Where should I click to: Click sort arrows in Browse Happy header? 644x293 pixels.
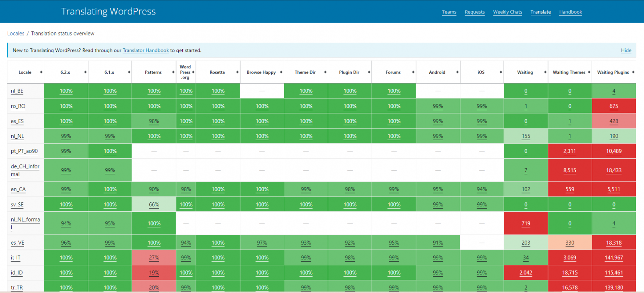tap(281, 72)
